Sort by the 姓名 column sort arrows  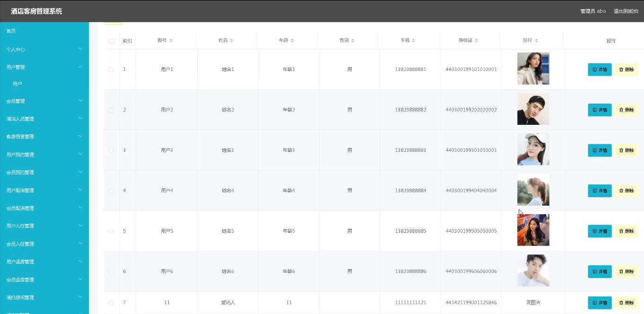pos(232,41)
